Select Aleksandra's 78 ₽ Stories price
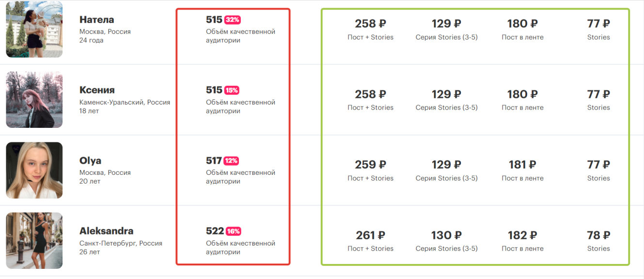The width and height of the screenshot is (644, 279). [598, 241]
